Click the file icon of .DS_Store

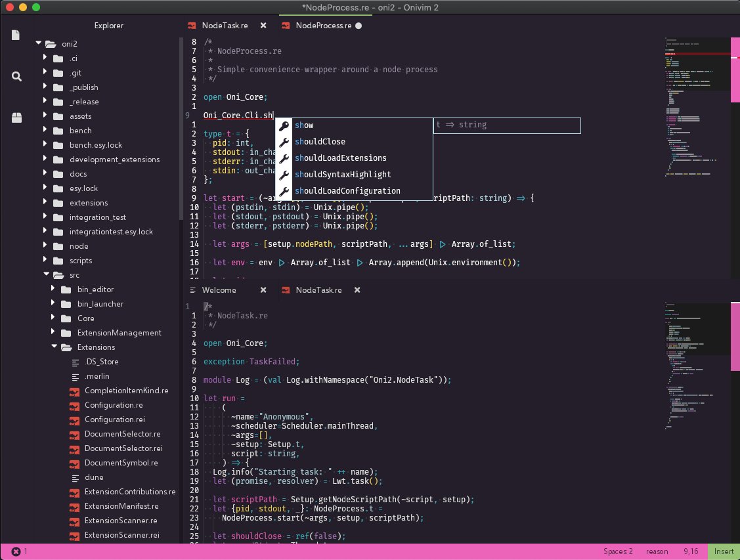coord(75,362)
